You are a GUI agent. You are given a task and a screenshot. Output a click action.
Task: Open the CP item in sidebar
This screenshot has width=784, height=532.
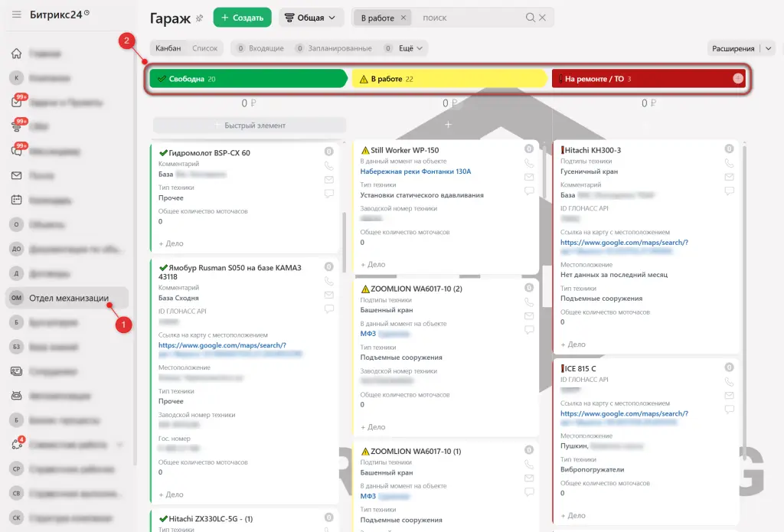17,468
